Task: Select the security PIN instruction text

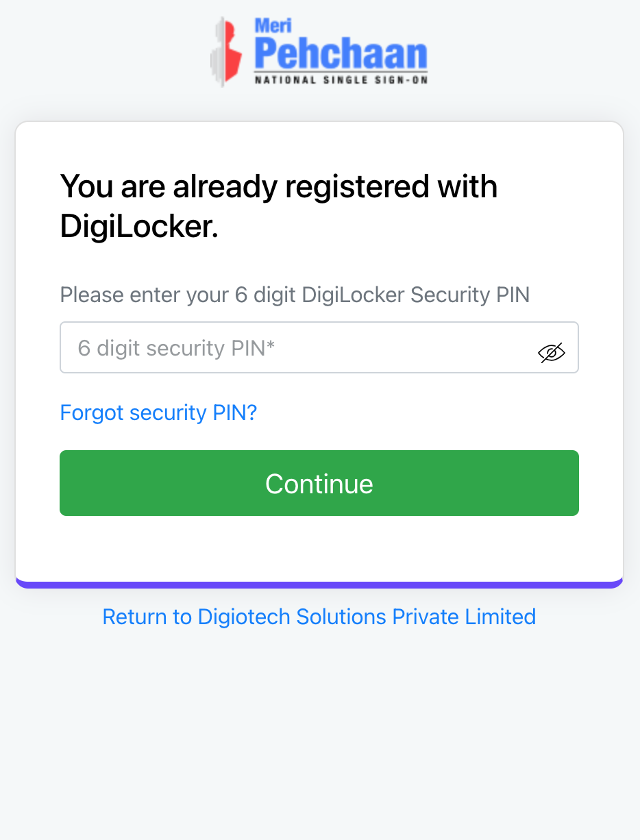Action: click(295, 295)
